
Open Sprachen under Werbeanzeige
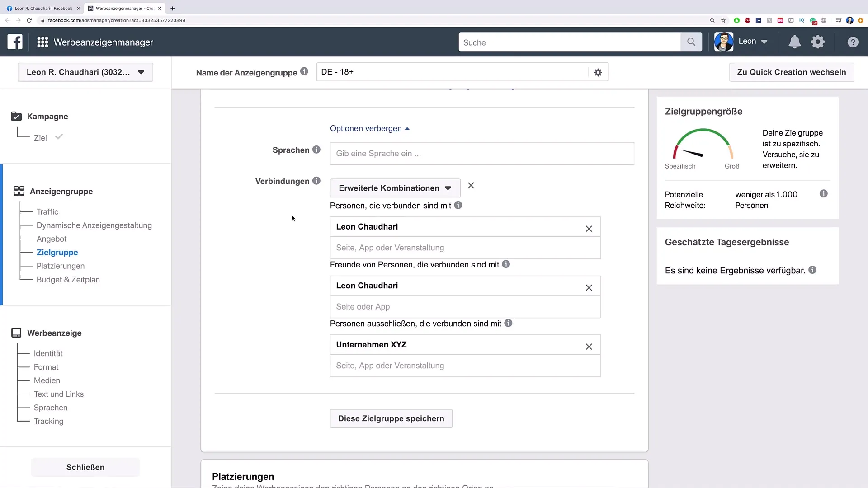[x=51, y=408]
